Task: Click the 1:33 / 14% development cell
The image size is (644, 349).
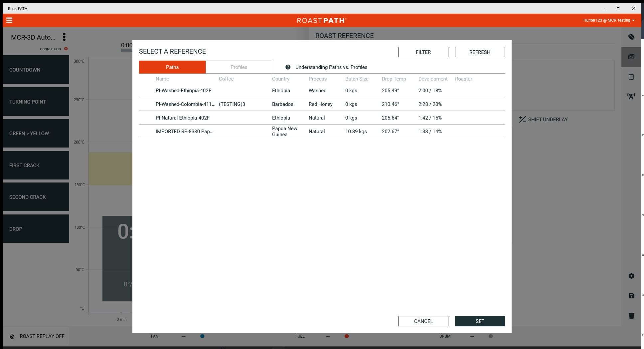Action: [430, 132]
